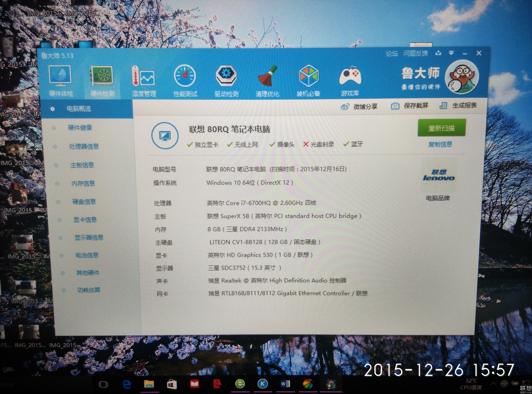
Task: Open File Explorer from the taskbar
Action: pos(149,384)
